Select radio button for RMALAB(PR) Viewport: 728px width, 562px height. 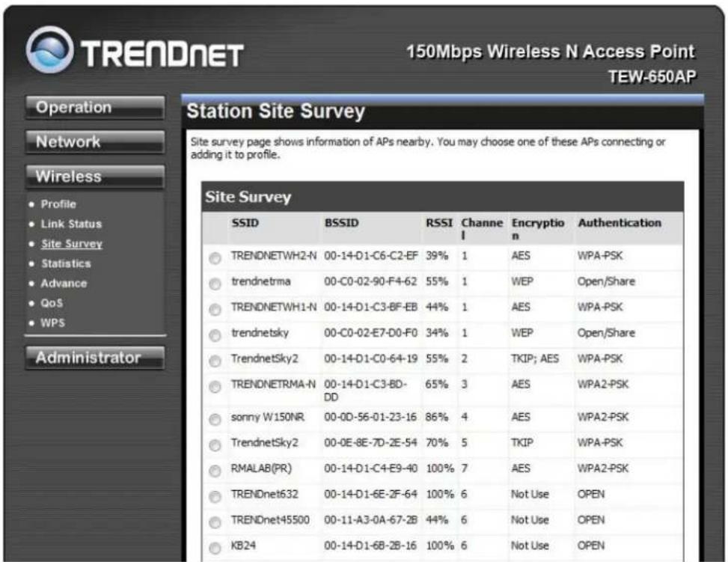point(215,471)
